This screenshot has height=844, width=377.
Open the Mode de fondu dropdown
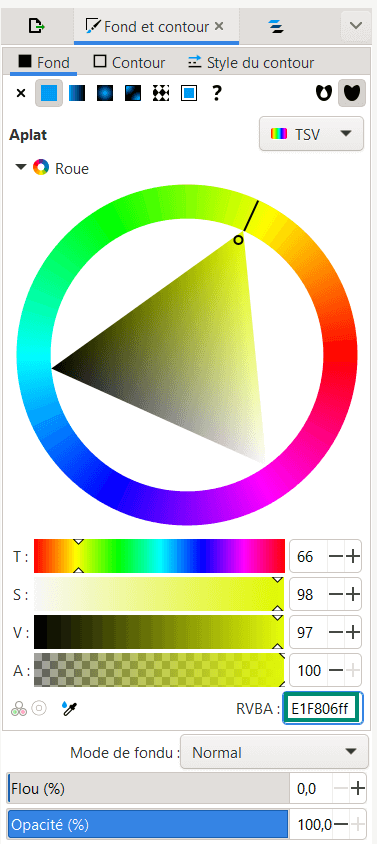(274, 752)
